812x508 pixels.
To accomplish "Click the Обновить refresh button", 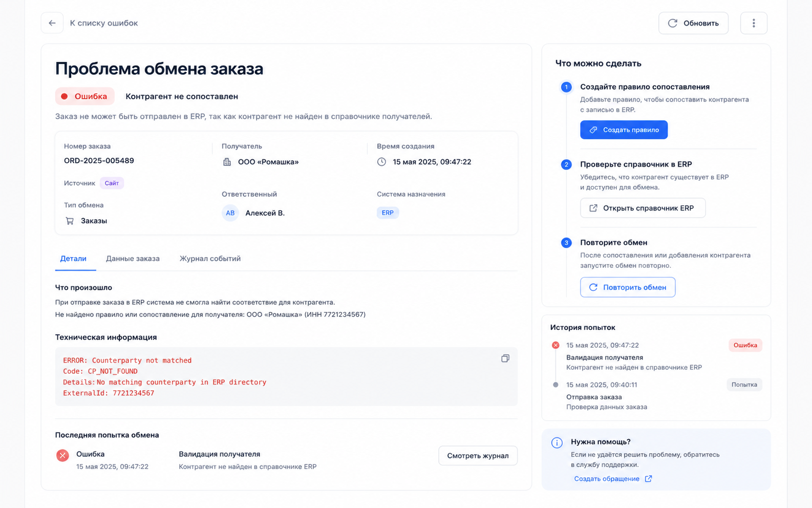I will pos(693,23).
